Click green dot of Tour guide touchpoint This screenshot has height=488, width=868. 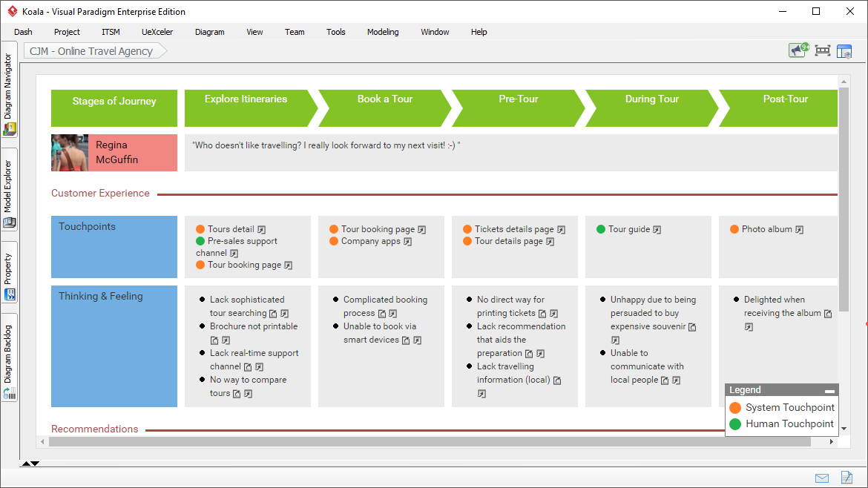click(x=601, y=229)
